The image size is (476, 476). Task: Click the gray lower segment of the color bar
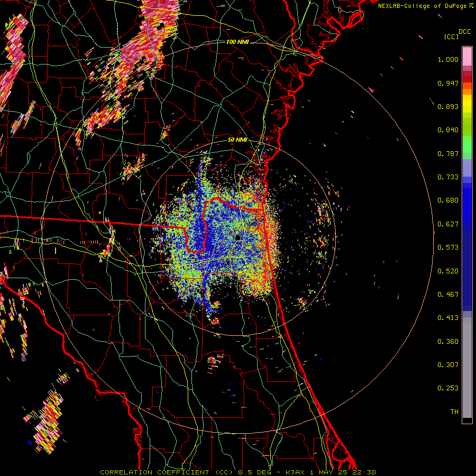point(467,368)
